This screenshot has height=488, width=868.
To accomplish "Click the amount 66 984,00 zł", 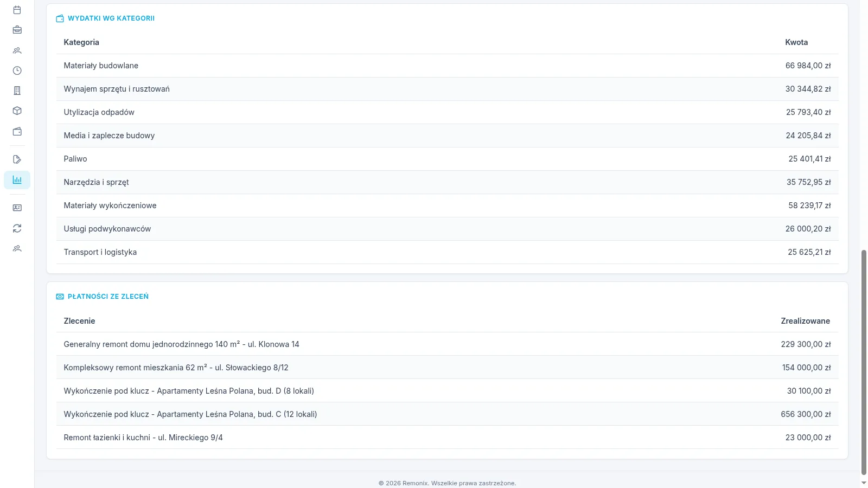I will click(x=808, y=66).
